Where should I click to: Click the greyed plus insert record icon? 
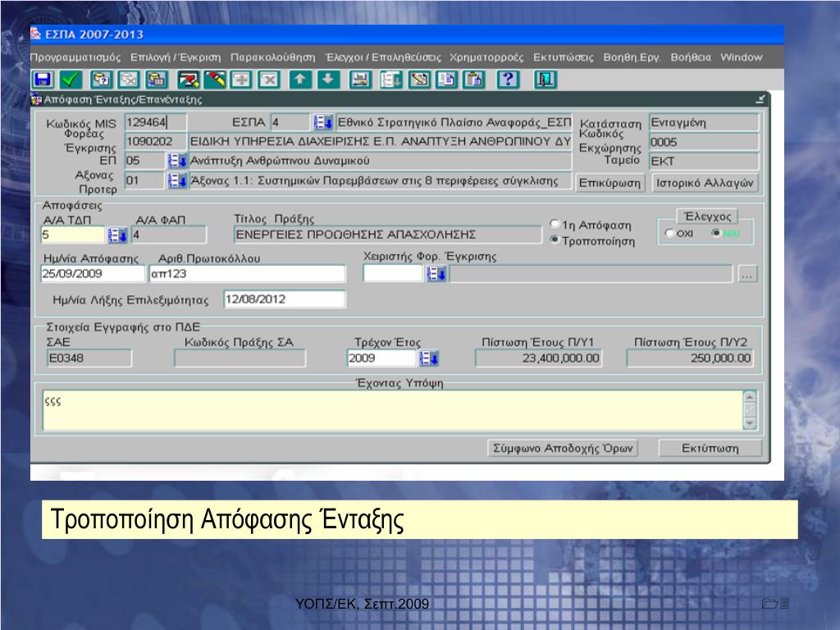pos(242,80)
